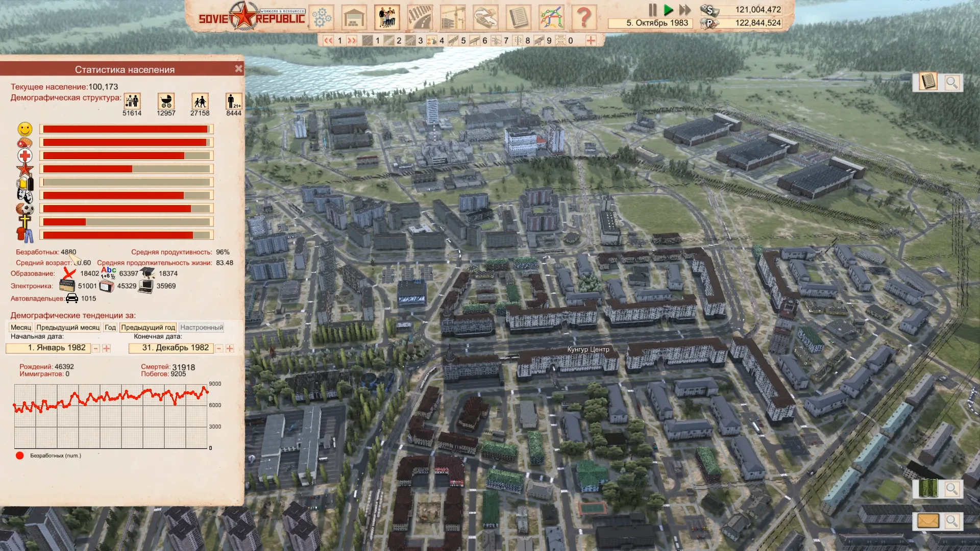The width and height of the screenshot is (980, 551).
Task: Set game to fast-forward speed
Action: pos(685,10)
